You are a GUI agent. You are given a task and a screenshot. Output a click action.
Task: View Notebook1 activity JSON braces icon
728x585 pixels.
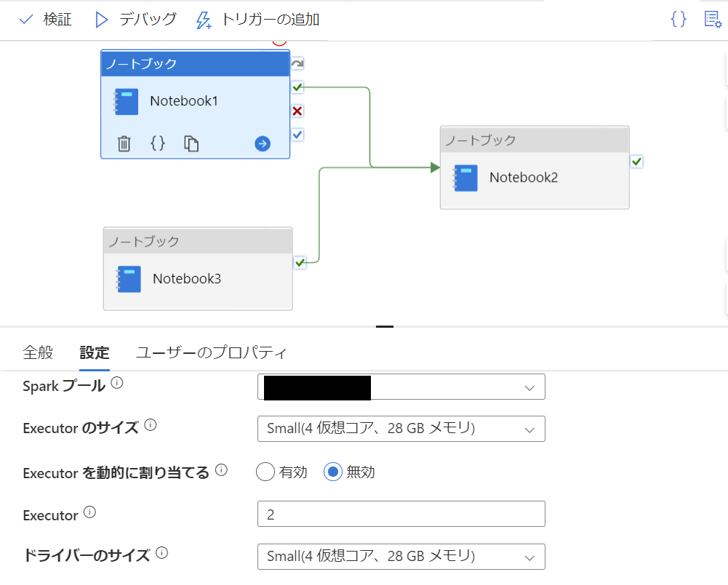[x=158, y=143]
